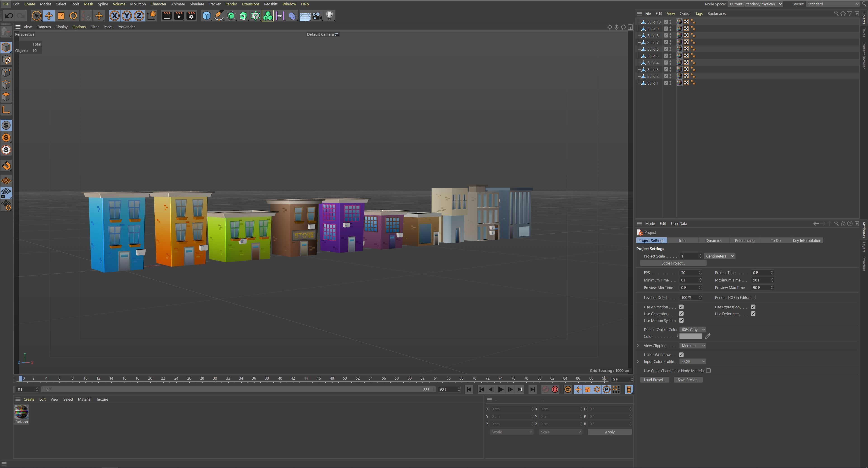868x468 pixels.
Task: Select Build 10 in Object Manager
Action: 654,22
